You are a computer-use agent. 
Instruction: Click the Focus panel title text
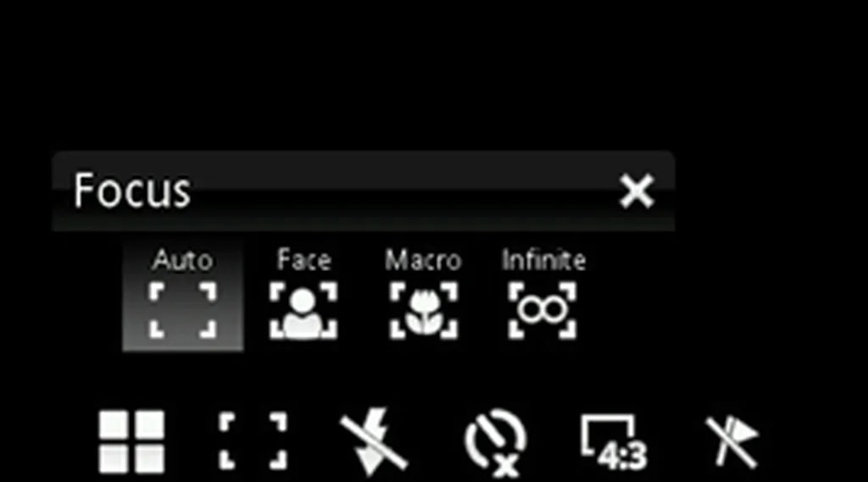coord(132,191)
